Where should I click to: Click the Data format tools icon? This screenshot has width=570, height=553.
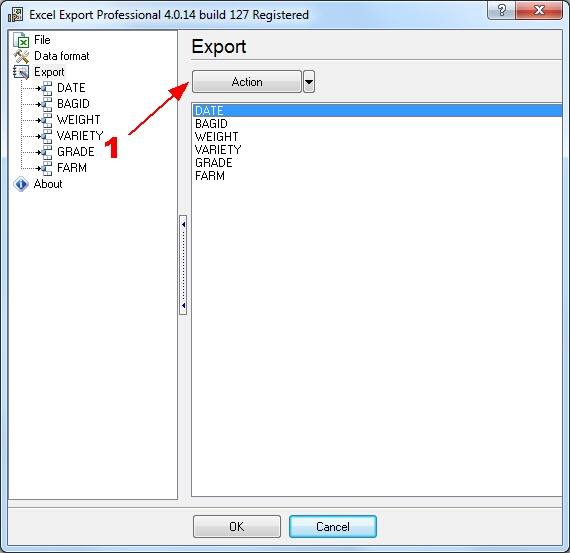click(21, 56)
